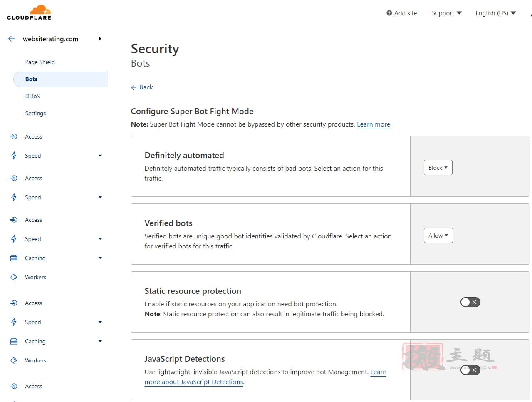Image resolution: width=532 pixels, height=402 pixels.
Task: Click the Add site link
Action: tap(401, 13)
